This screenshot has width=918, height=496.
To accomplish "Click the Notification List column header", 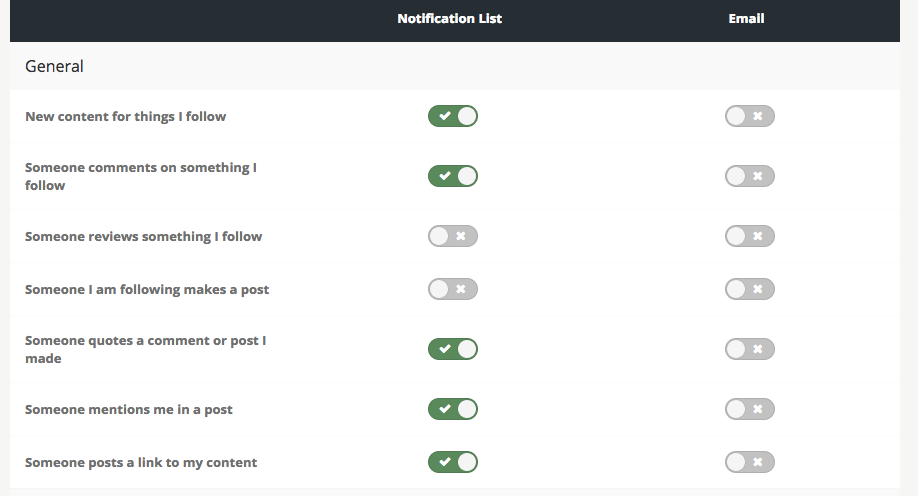I will click(449, 19).
